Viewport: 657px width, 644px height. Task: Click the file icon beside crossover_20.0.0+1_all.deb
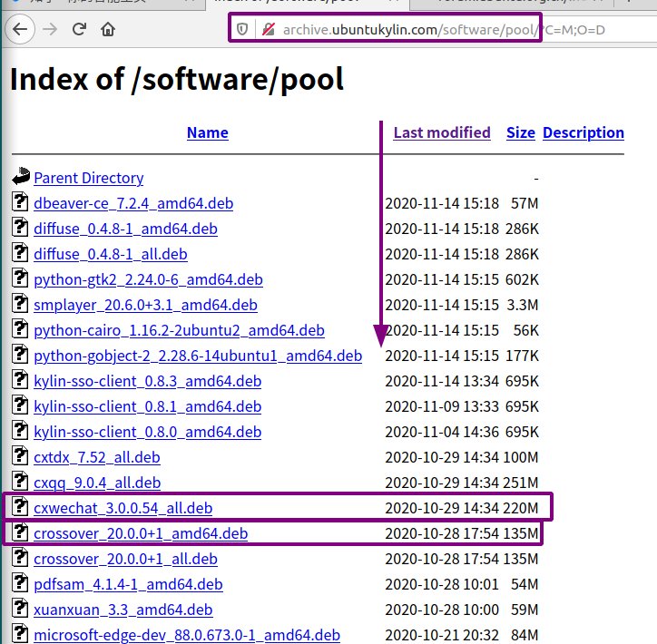pos(20,557)
